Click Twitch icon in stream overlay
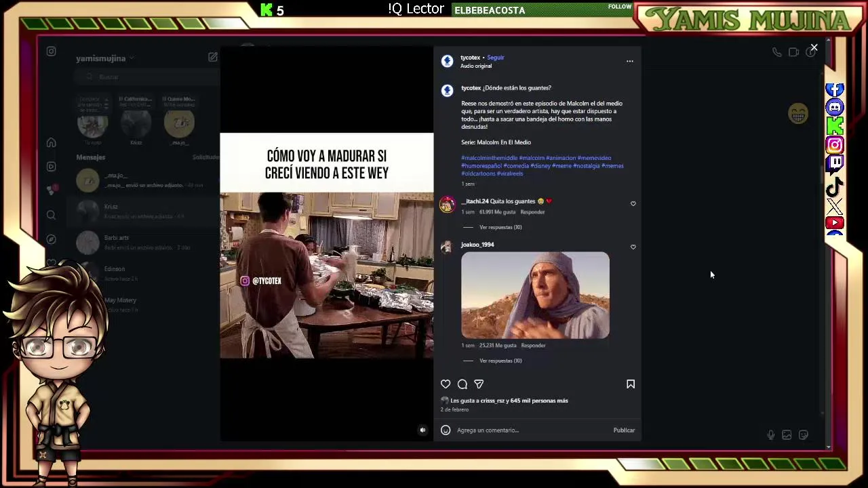Screen dimensions: 868x488 click(835, 165)
